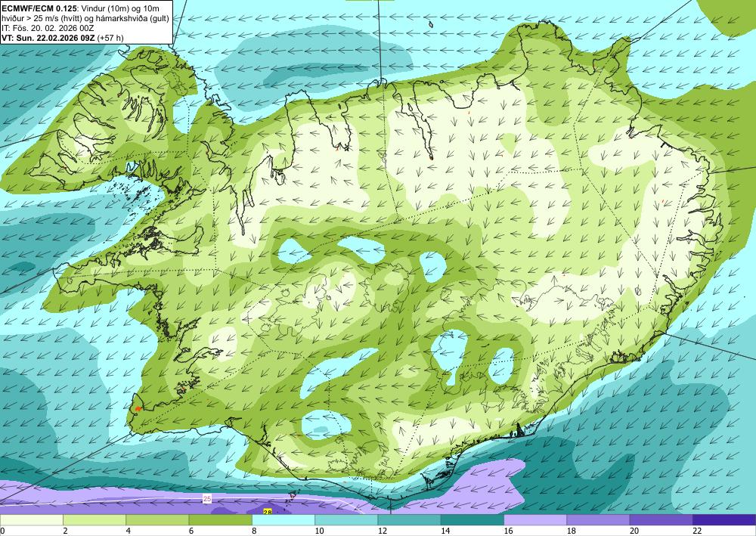Viewport: 756px width, 536px height.
Task: Click the medium green 4–6 m/s legend swatch
Action: click(x=157, y=520)
